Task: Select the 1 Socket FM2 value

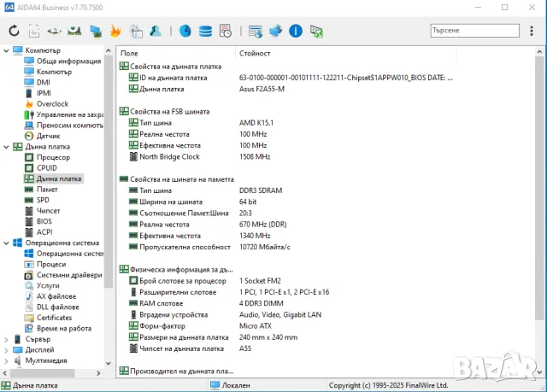Action: [260, 281]
